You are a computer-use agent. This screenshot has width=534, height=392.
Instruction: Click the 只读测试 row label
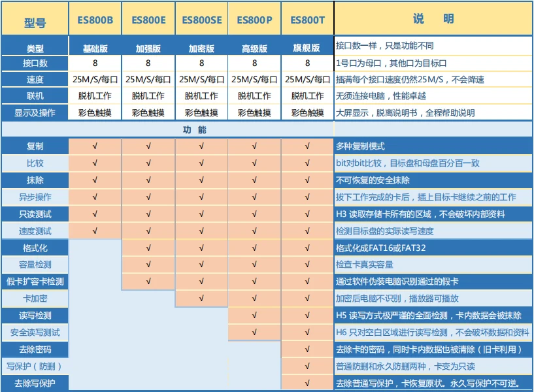35,214
